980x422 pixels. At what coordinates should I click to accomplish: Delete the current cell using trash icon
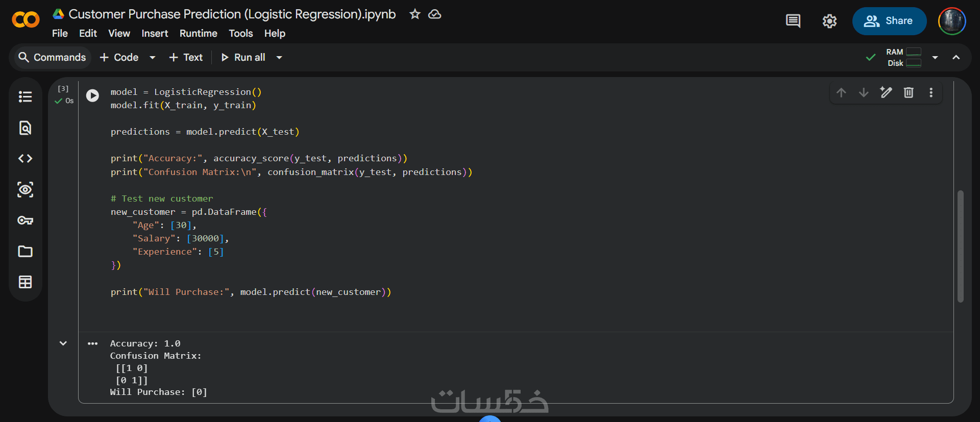coord(909,92)
